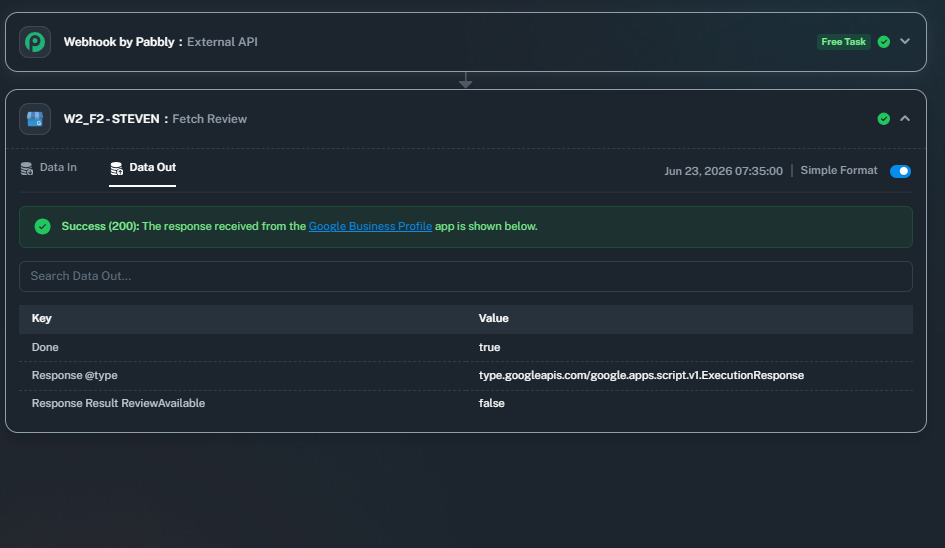Click green success checkmark on Webhook step
The image size is (945, 548).
[884, 42]
